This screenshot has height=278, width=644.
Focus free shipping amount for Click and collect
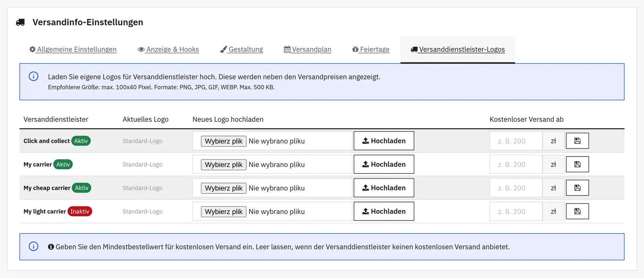point(516,141)
